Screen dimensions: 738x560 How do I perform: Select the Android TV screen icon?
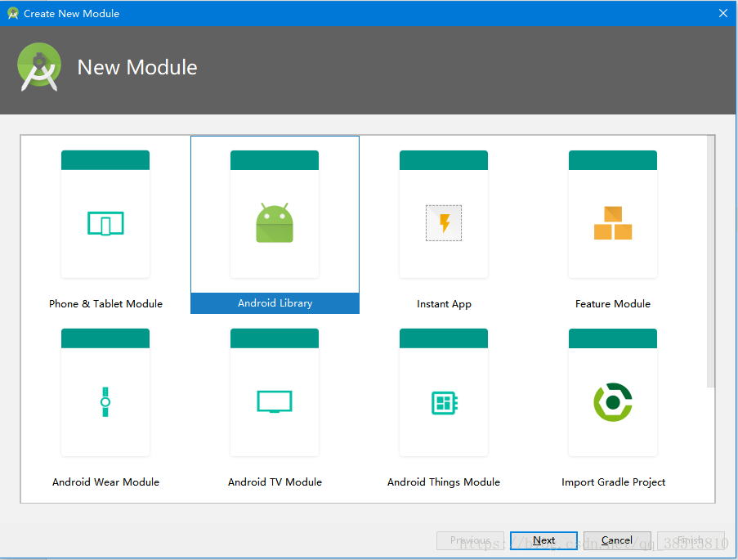pyautogui.click(x=275, y=401)
